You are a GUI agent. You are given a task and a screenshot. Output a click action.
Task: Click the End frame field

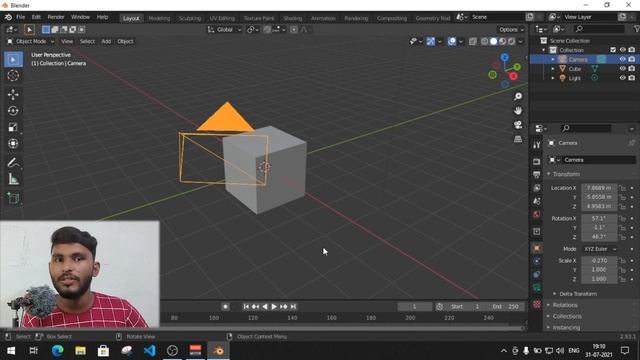506,307
